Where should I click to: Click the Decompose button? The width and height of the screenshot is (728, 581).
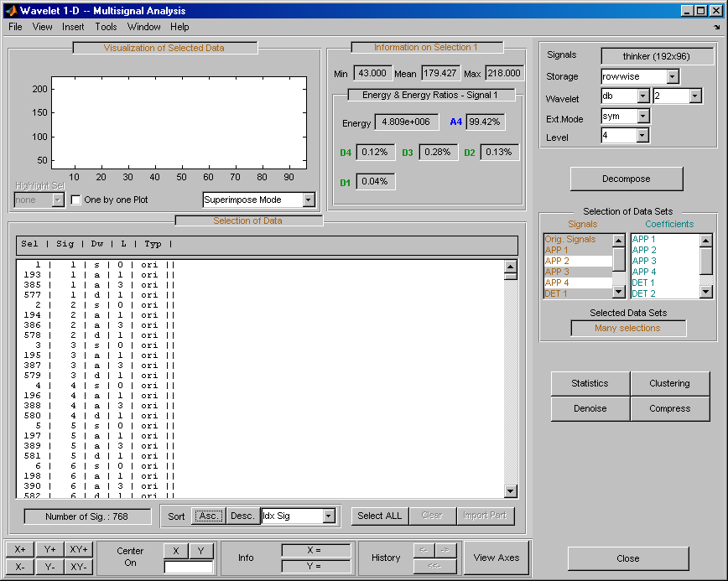tap(626, 179)
